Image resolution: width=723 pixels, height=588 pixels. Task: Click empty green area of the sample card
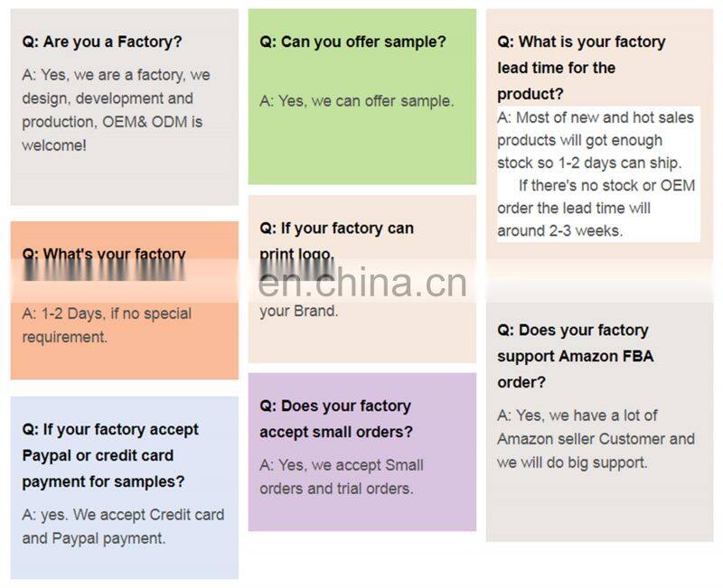click(361, 152)
